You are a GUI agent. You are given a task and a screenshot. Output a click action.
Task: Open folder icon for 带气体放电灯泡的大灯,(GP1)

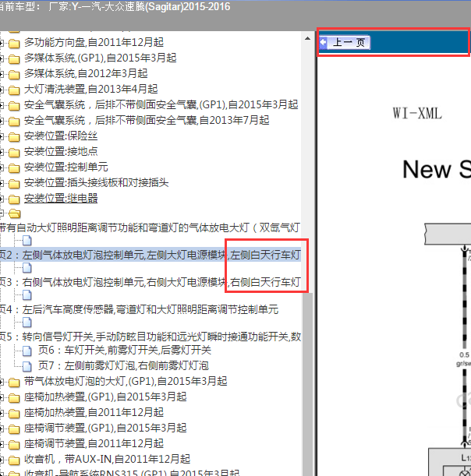(14, 383)
